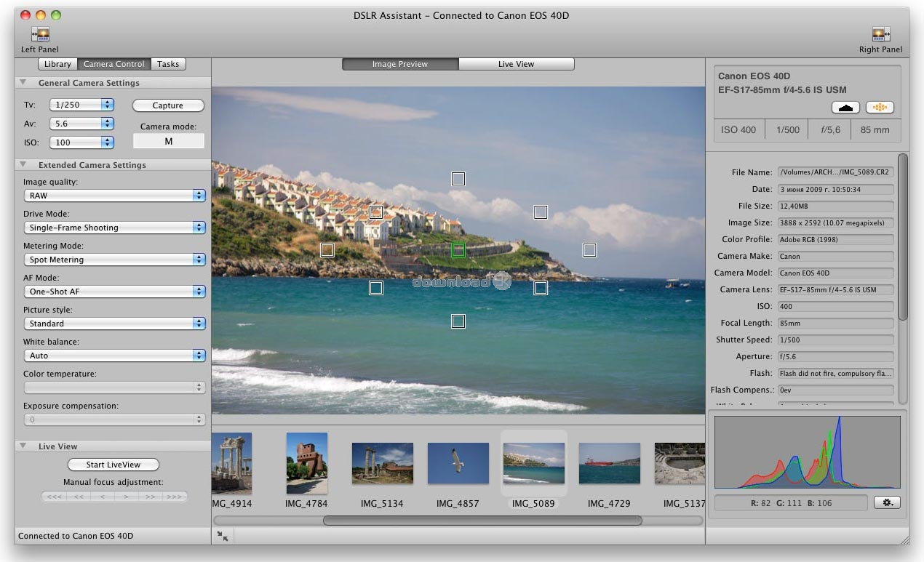Toggle the Right Panel toolbar icon
The height and width of the screenshot is (562, 924).
880,35
